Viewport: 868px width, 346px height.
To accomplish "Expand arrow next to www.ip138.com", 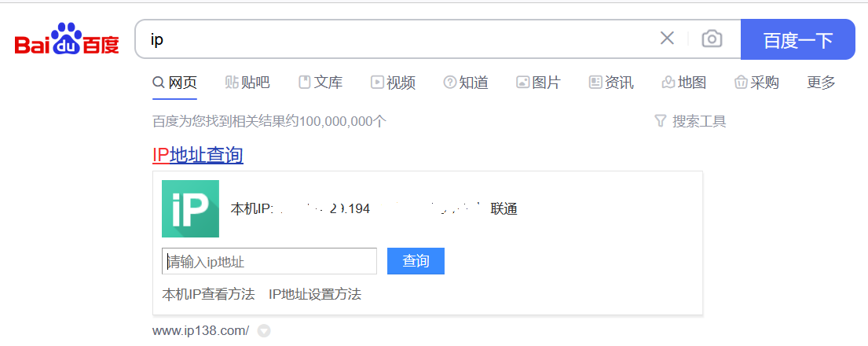I will pos(265,332).
